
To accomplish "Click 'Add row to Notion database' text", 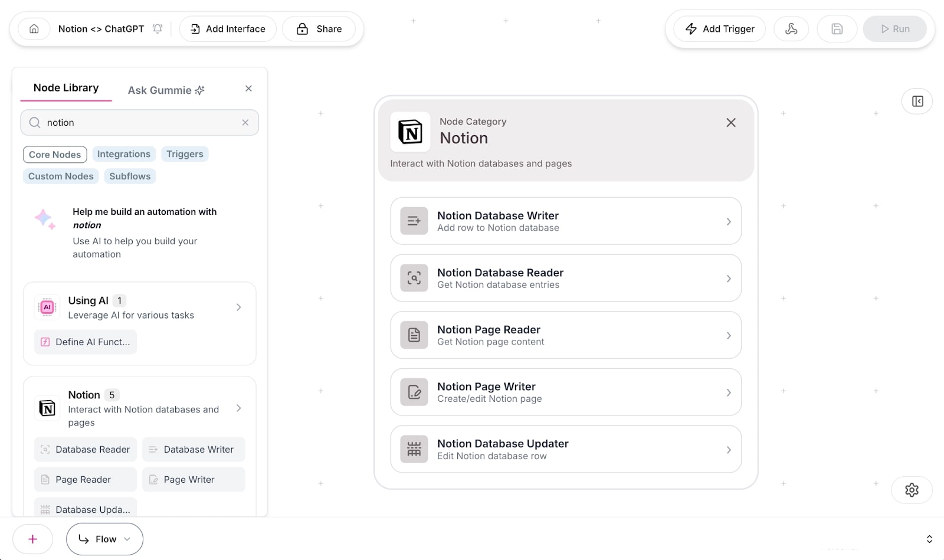I will pyautogui.click(x=498, y=228).
